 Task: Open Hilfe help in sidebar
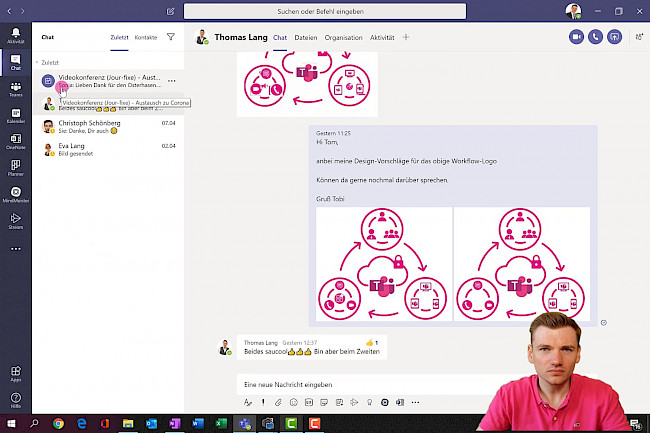(x=16, y=400)
